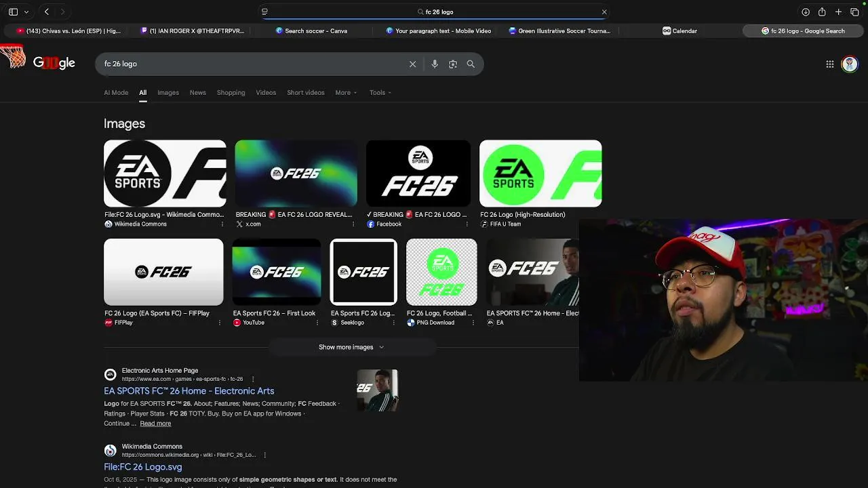Click the Images section heading
868x488 pixels.
coord(124,123)
